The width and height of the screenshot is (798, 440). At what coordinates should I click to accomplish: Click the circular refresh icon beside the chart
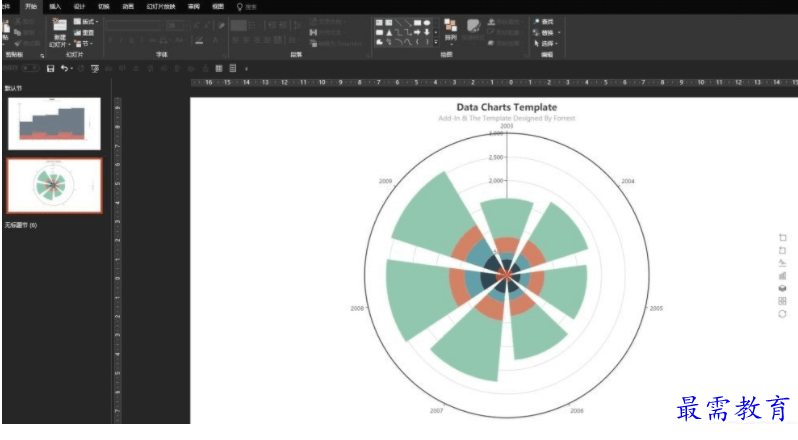pyautogui.click(x=782, y=314)
